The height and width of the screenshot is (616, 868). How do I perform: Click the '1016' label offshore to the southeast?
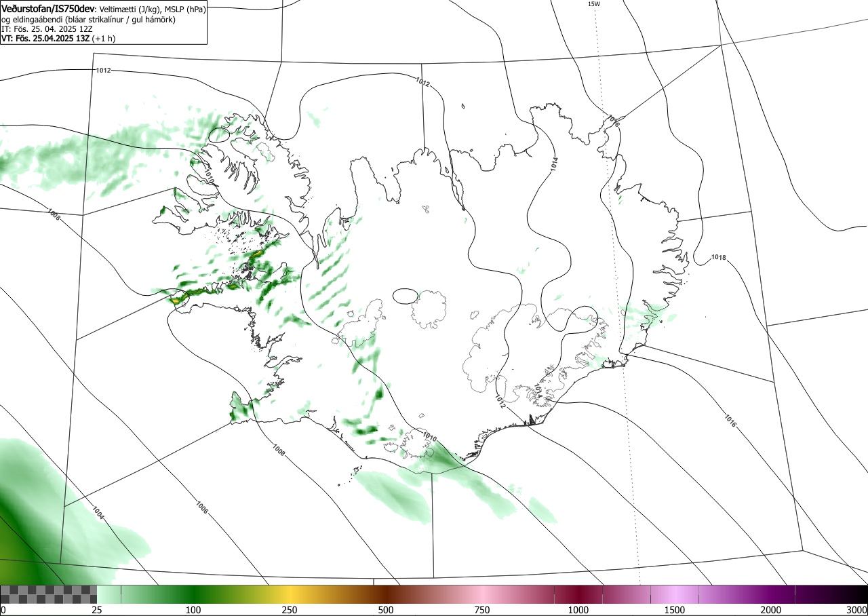[730, 421]
